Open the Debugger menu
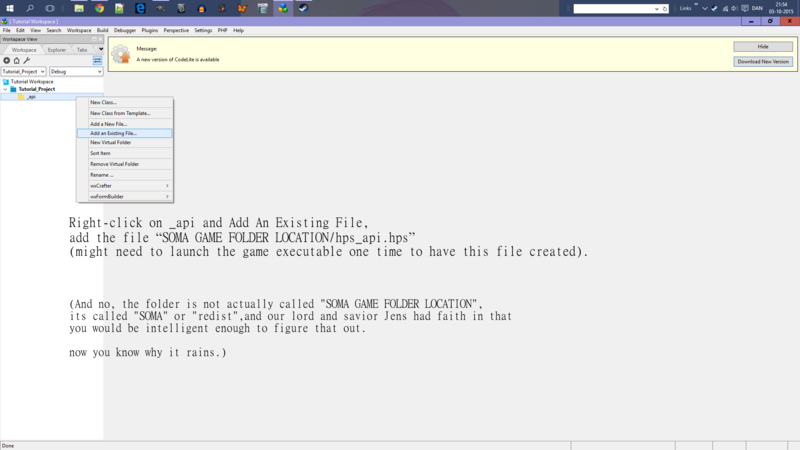Screen dimensions: 800x450 pos(124,31)
